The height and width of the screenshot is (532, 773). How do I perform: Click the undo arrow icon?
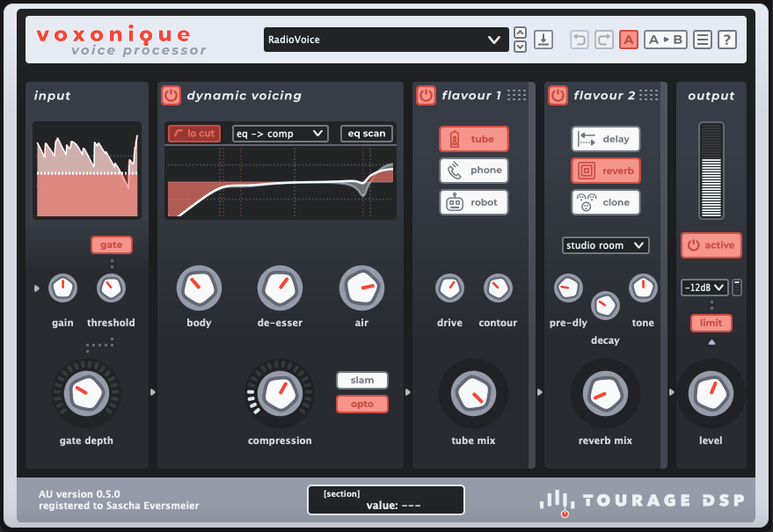point(580,40)
